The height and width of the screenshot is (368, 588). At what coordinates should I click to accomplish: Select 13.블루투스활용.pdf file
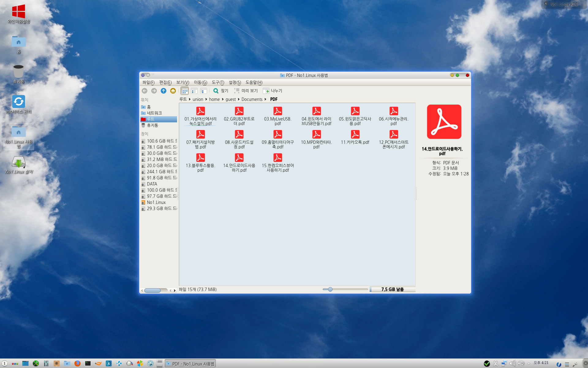click(x=201, y=163)
